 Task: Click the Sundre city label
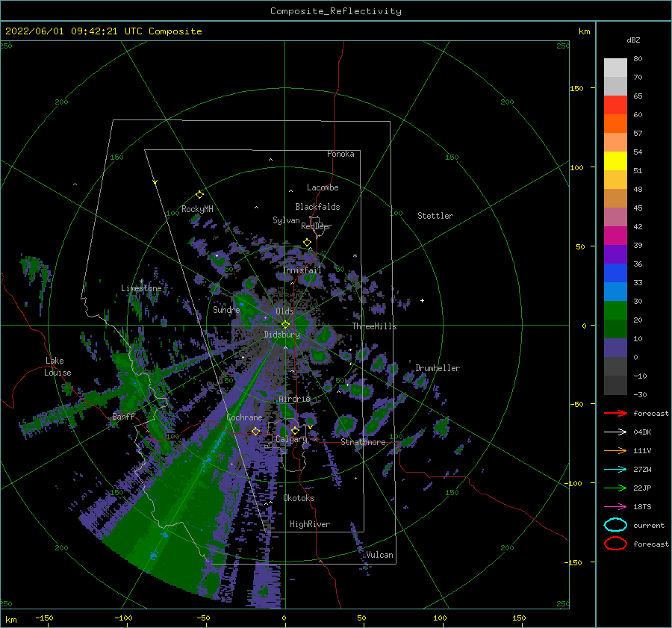coord(226,309)
